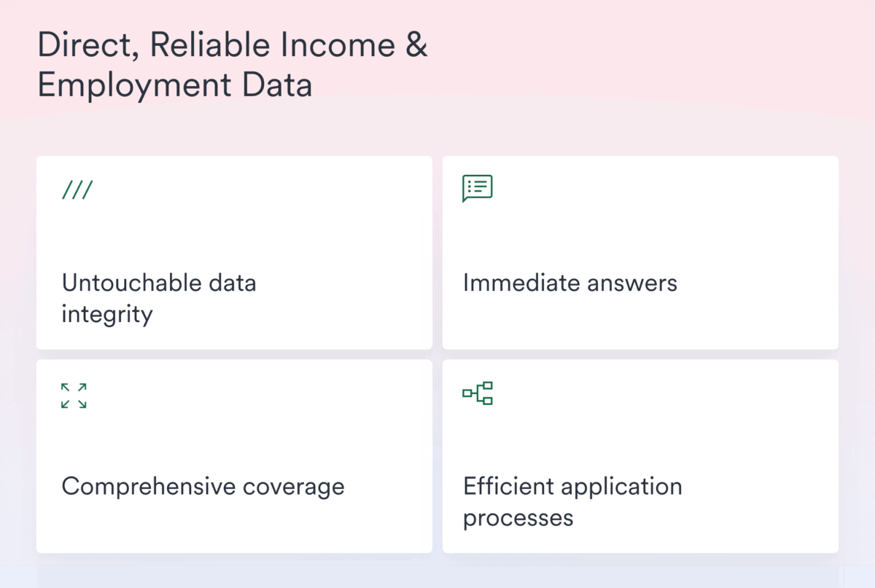
Task: Click the flowchart nodes application icon
Action: 478,392
